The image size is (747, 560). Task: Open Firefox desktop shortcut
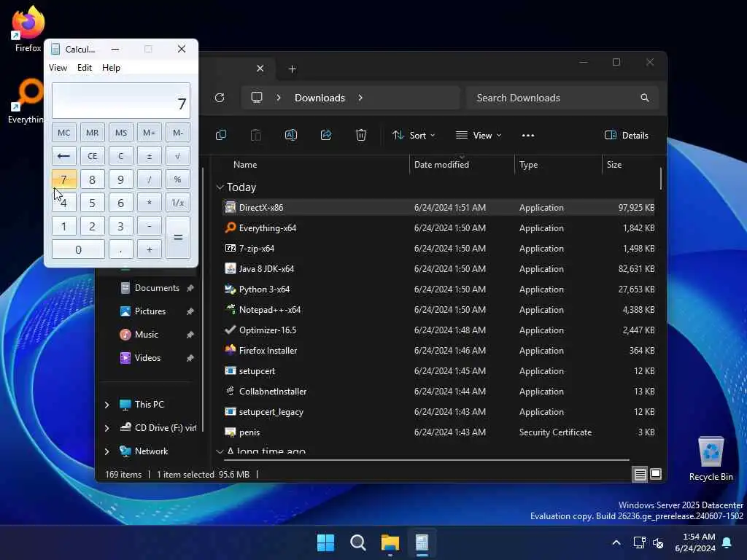coord(28,29)
